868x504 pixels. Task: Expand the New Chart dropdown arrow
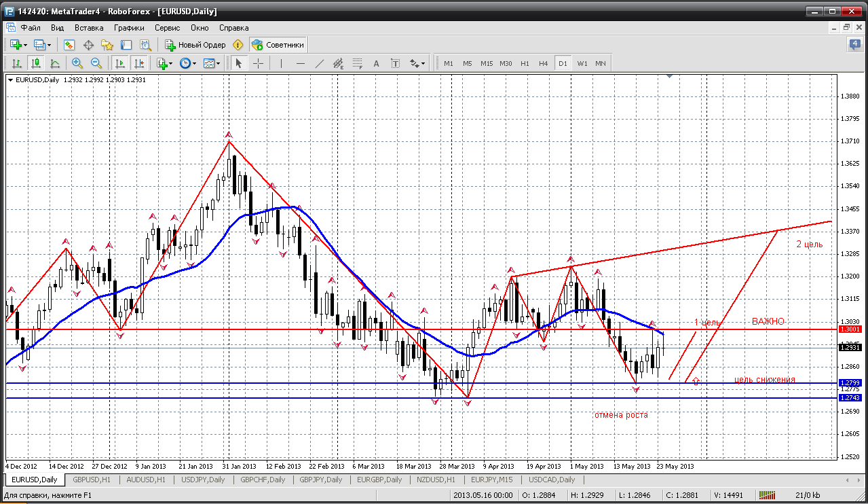tap(25, 45)
